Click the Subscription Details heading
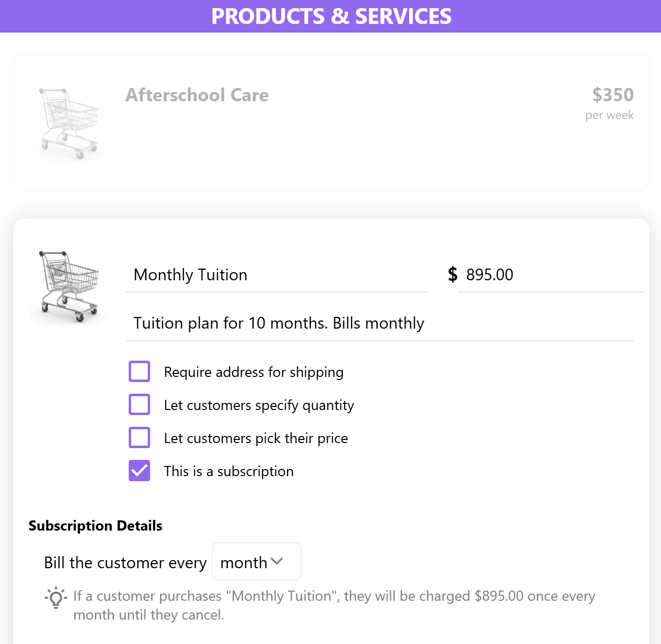The image size is (661, 644). pyautogui.click(x=96, y=525)
